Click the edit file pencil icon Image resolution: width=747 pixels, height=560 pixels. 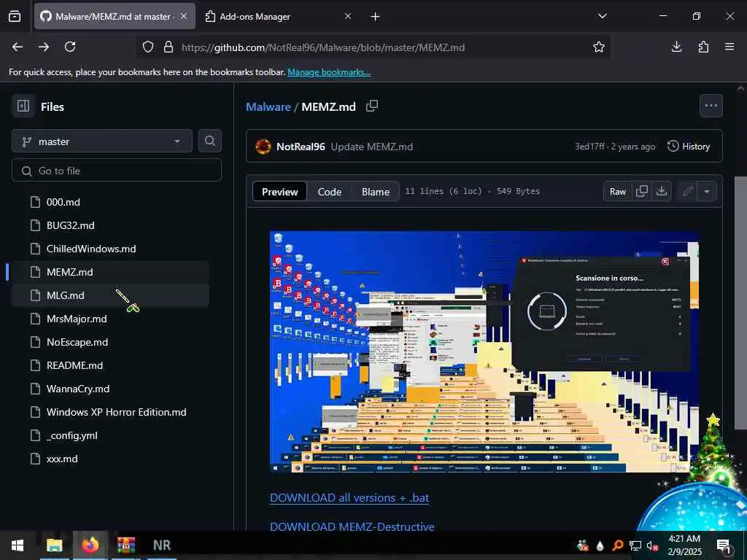click(x=687, y=192)
